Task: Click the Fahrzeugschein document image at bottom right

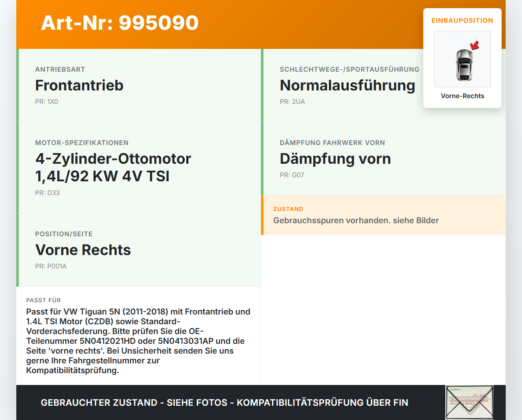Action: 469,402
